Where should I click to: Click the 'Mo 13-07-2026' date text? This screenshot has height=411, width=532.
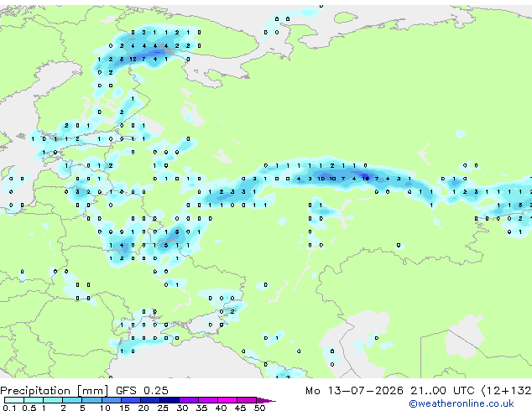(355, 391)
